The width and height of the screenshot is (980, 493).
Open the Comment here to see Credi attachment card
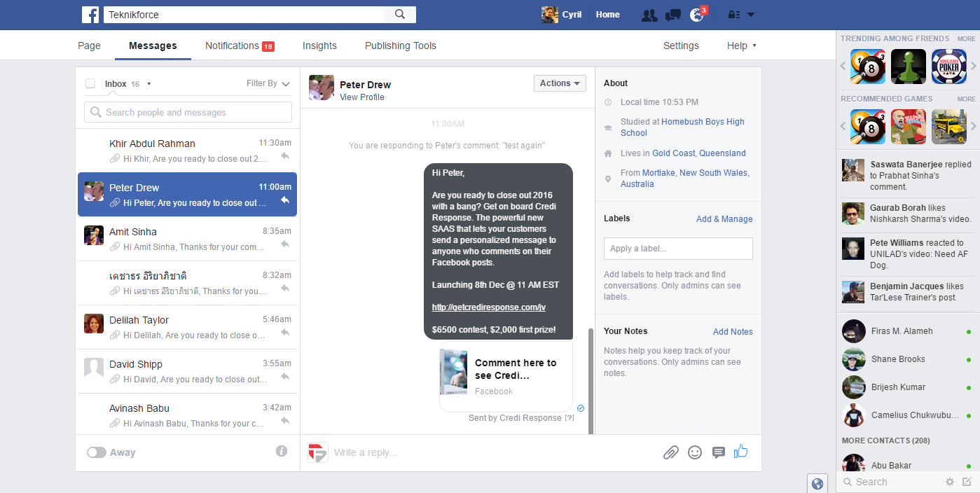point(506,377)
